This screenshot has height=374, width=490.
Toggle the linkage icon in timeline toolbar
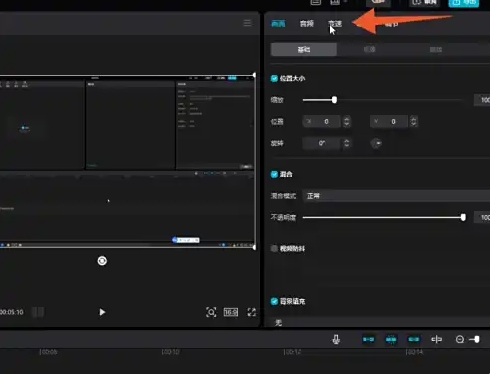coord(414,339)
